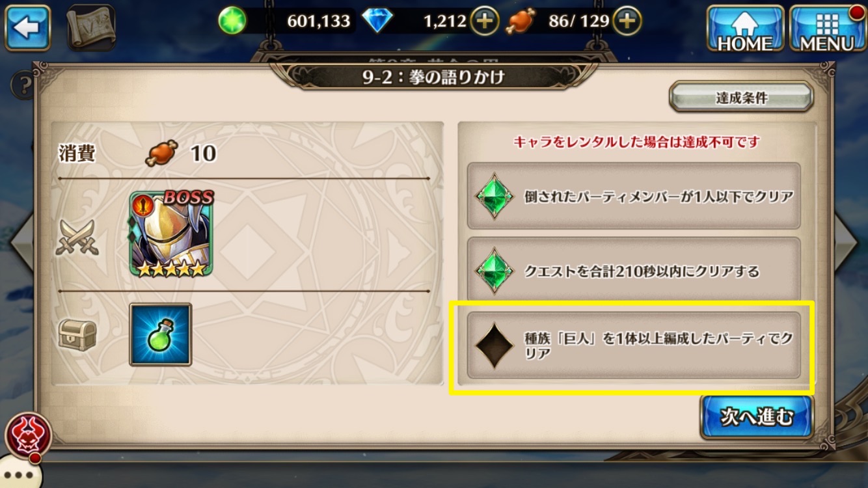Select the 1人以下でクリア mission row
The image size is (868, 488).
pos(634,196)
